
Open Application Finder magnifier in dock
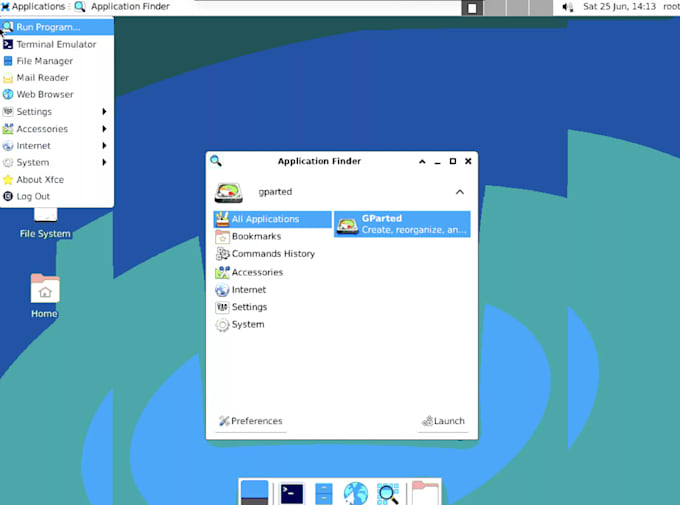click(388, 494)
